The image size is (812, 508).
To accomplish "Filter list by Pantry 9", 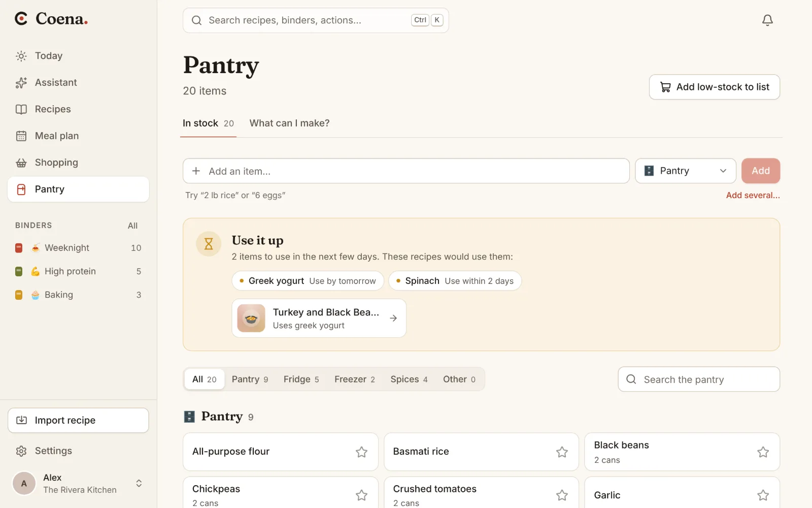I will [250, 379].
